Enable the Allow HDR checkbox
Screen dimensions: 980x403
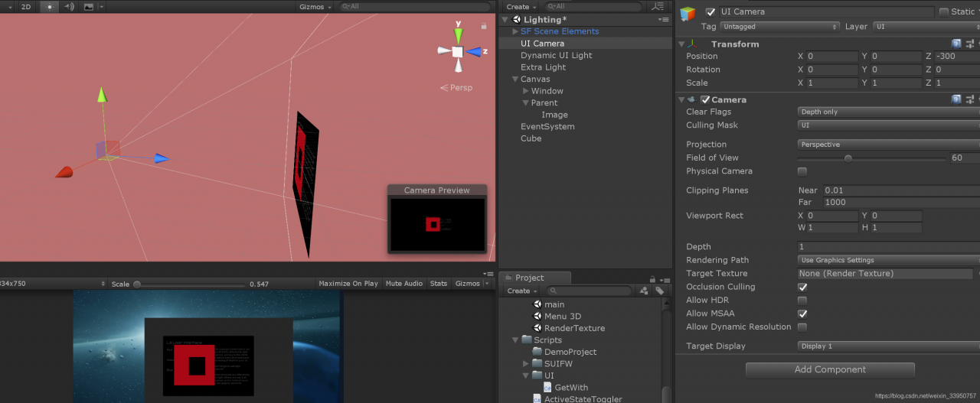click(802, 301)
